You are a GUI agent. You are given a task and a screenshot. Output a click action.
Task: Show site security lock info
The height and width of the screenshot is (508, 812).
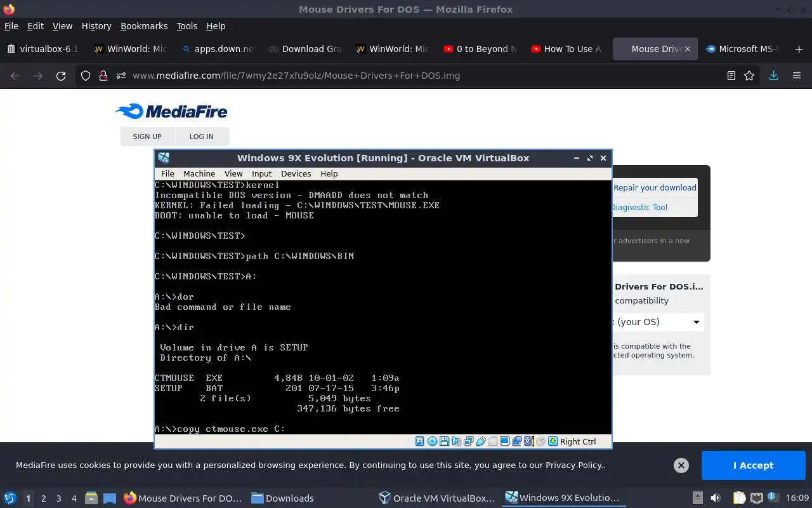103,76
